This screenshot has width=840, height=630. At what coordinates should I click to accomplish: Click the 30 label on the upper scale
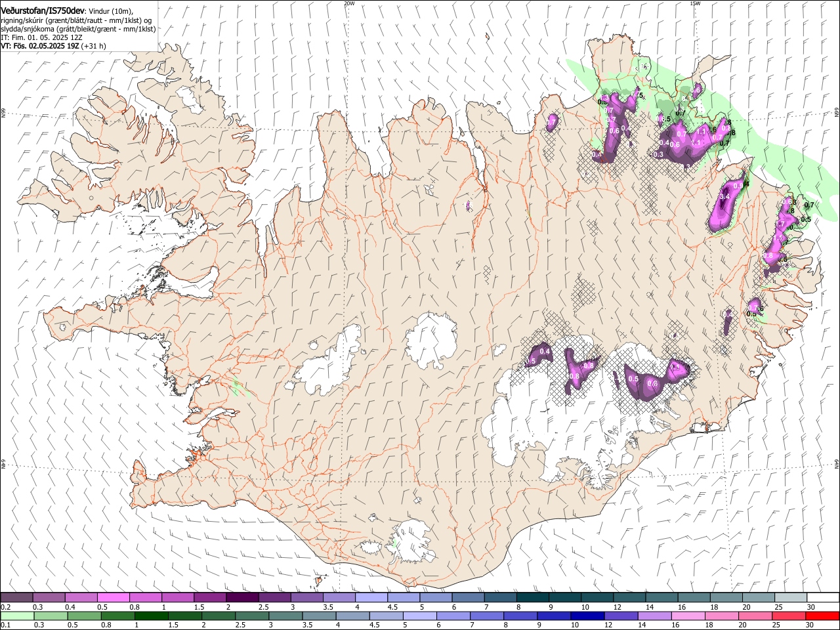click(x=811, y=607)
